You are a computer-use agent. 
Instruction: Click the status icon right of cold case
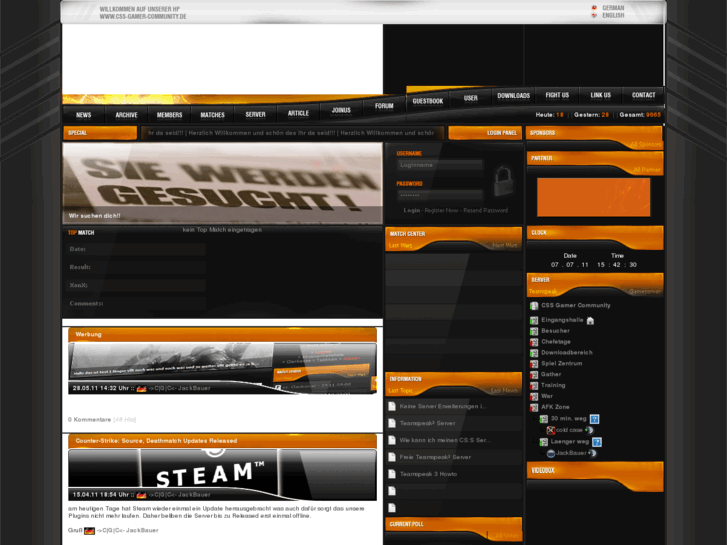[589, 430]
